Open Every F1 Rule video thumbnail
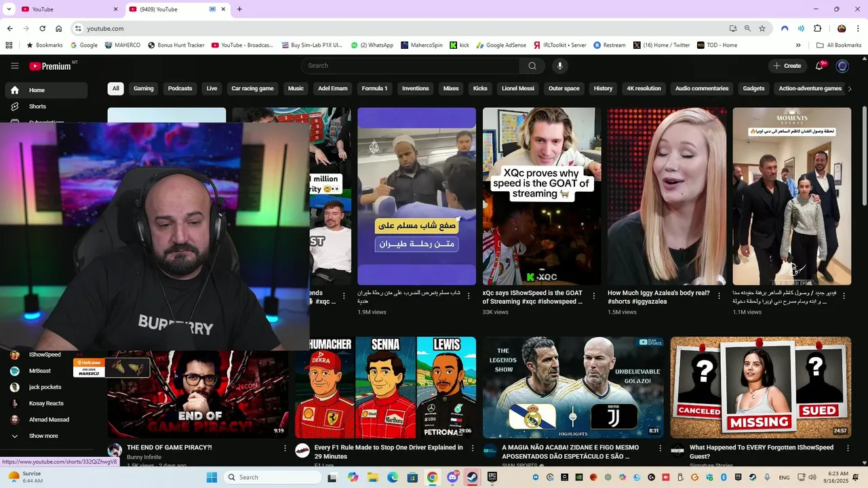 pyautogui.click(x=385, y=388)
